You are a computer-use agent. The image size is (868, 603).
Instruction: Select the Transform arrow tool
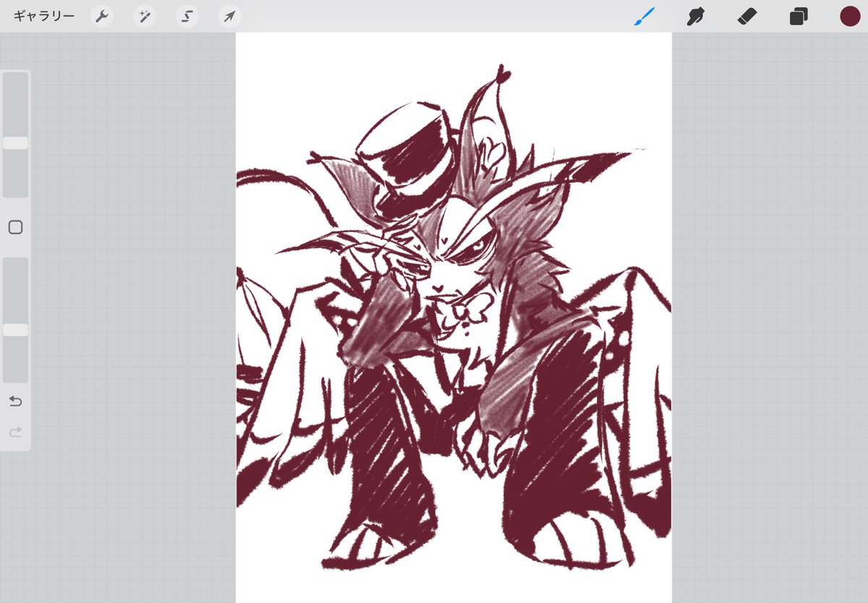pyautogui.click(x=230, y=16)
